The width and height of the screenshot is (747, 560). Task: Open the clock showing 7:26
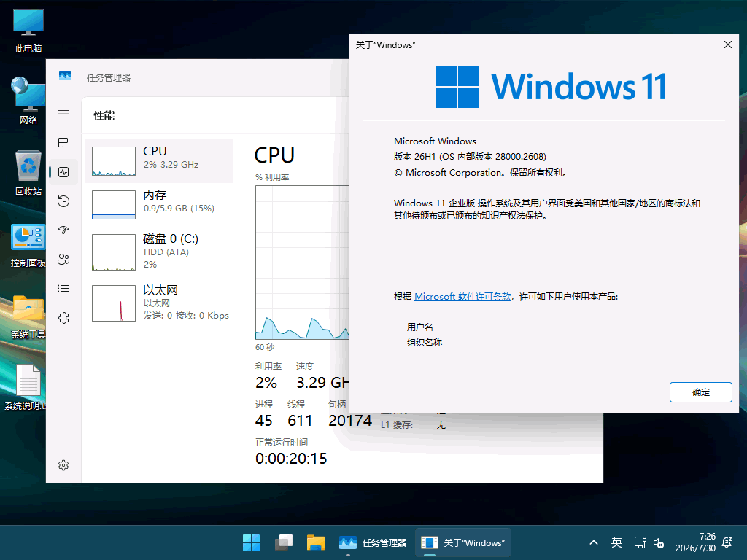[x=695, y=542]
